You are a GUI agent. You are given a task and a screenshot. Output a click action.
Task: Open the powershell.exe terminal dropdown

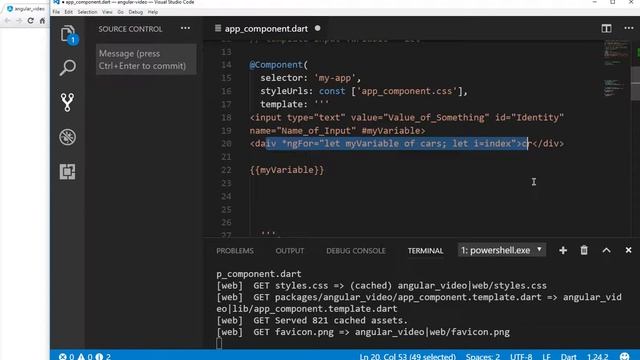[502, 250]
